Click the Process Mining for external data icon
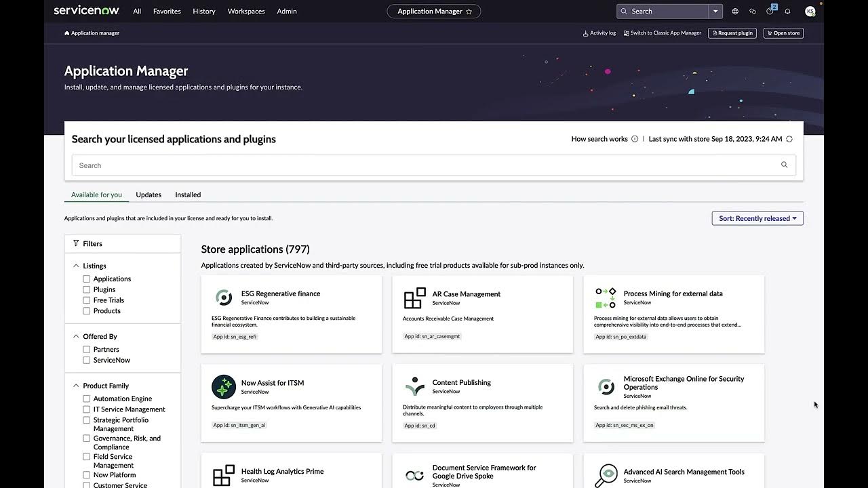 pos(606,298)
